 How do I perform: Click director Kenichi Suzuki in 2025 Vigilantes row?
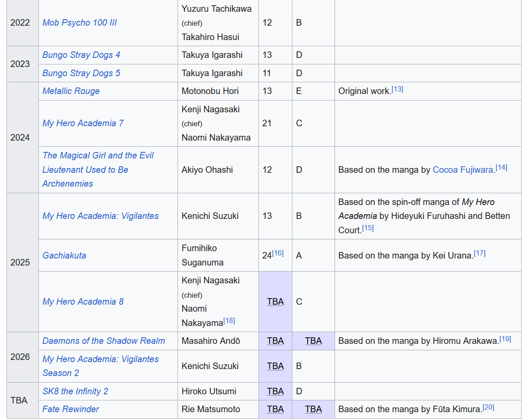pyautogui.click(x=210, y=216)
